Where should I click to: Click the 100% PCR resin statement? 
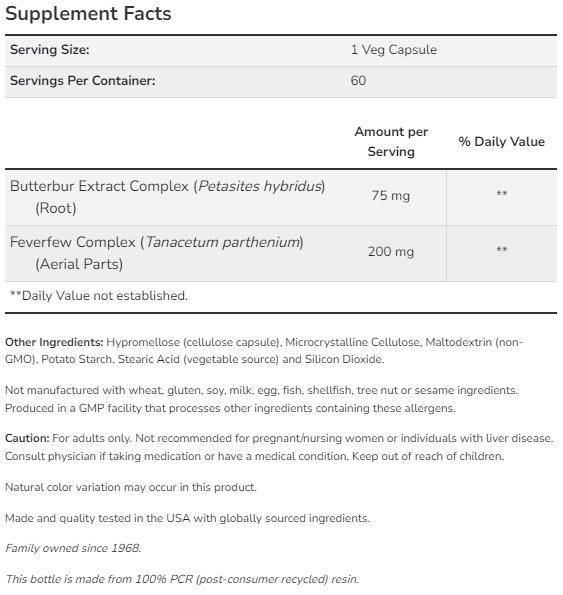point(182,579)
